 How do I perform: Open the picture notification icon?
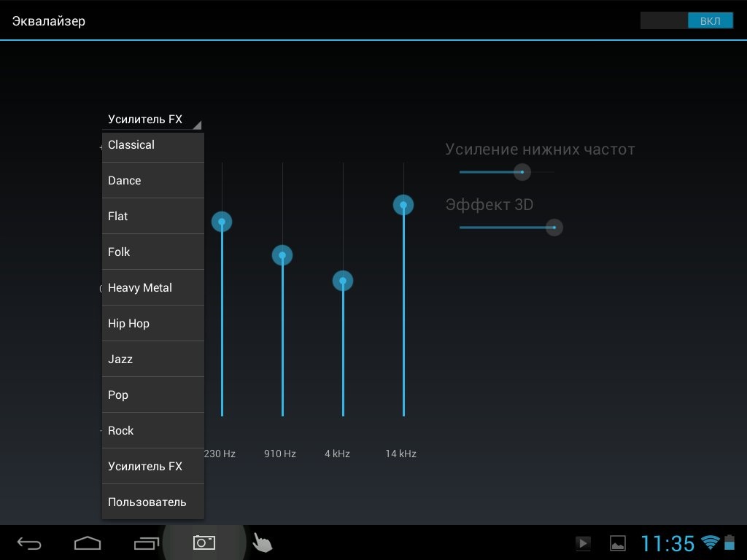point(618,543)
